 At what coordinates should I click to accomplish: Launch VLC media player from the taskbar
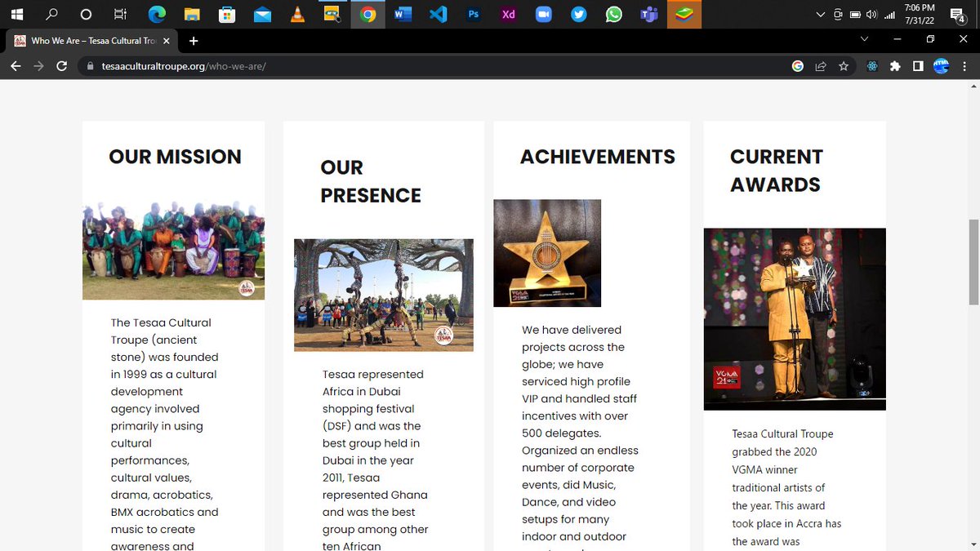point(297,14)
